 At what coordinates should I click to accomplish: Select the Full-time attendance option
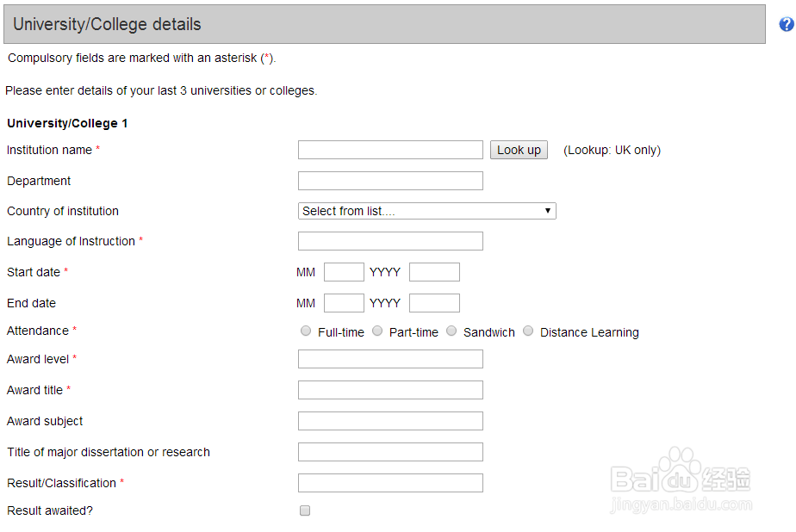[x=306, y=331]
